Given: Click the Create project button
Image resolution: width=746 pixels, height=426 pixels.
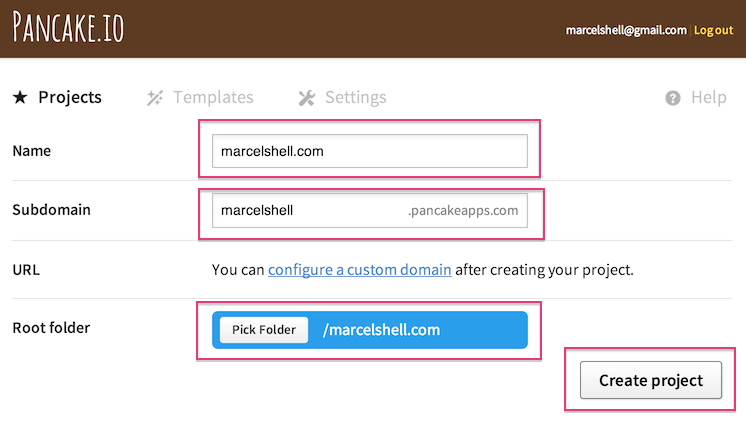Looking at the screenshot, I should click(650, 380).
